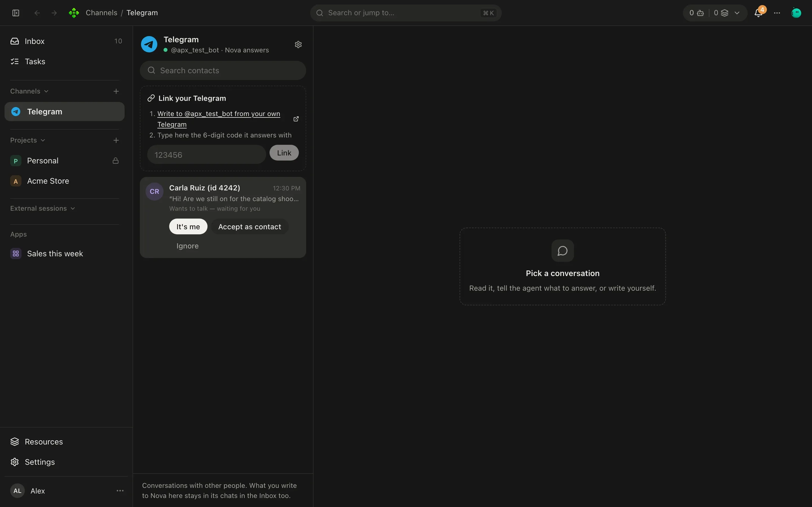Click the "It's me" button for Carla Ruiz
Screen dimensions: 812x507
click(x=188, y=227)
